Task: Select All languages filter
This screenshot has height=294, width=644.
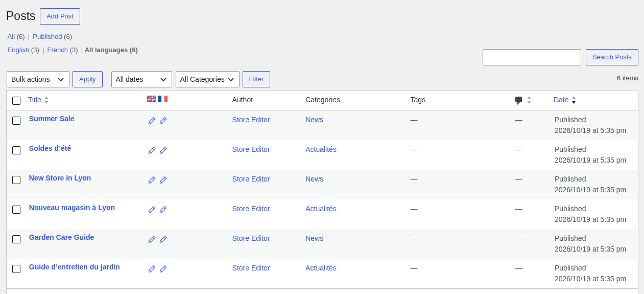Action: point(111,50)
